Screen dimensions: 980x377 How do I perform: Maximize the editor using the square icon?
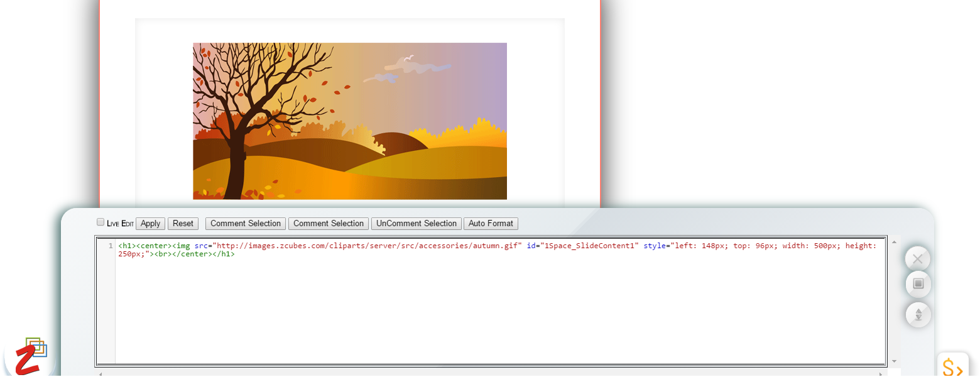(918, 284)
